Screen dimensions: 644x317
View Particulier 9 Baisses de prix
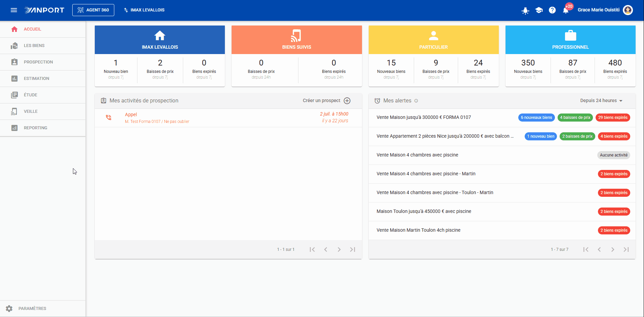[x=436, y=70]
